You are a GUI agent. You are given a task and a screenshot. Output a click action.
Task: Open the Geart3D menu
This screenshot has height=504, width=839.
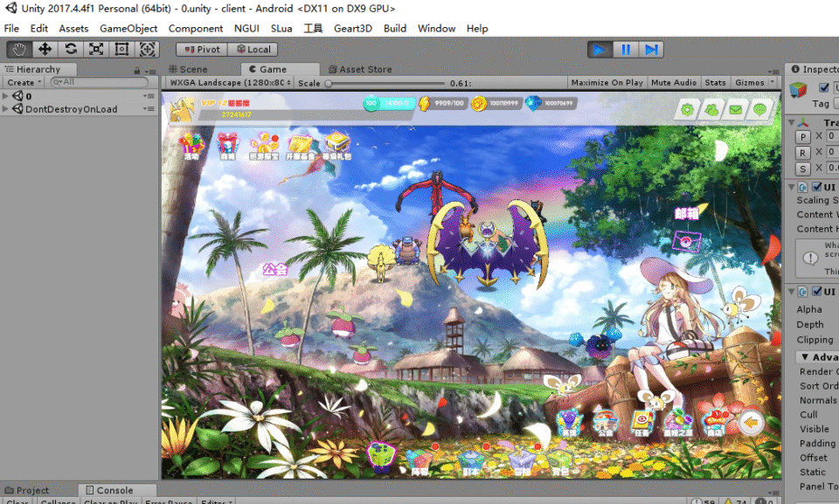tap(352, 28)
